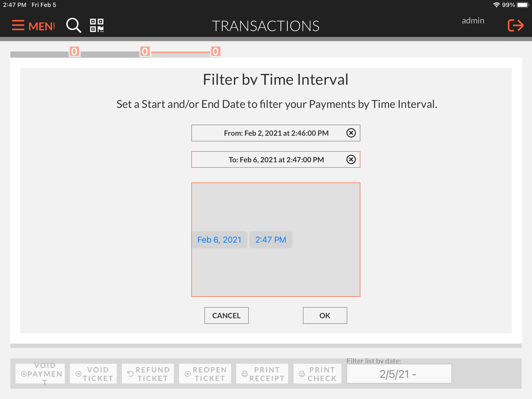The height and width of the screenshot is (399, 532).
Task: Click the Filter list by date field
Action: (x=399, y=374)
